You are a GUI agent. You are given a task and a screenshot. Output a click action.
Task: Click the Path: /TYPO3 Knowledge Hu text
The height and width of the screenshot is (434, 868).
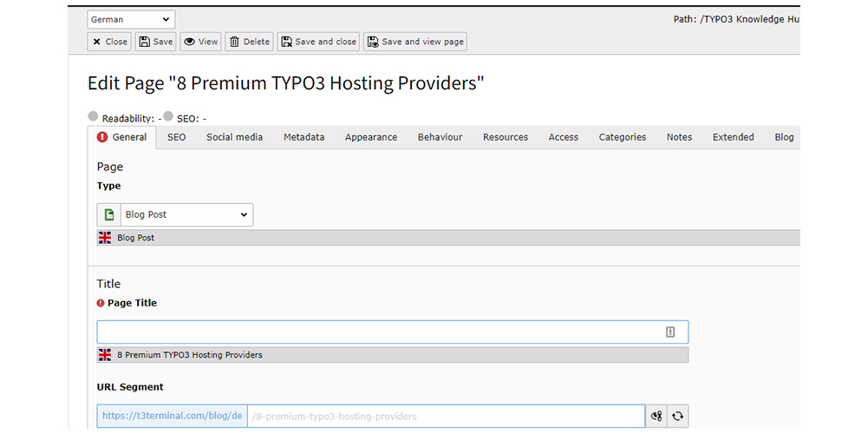(736, 19)
